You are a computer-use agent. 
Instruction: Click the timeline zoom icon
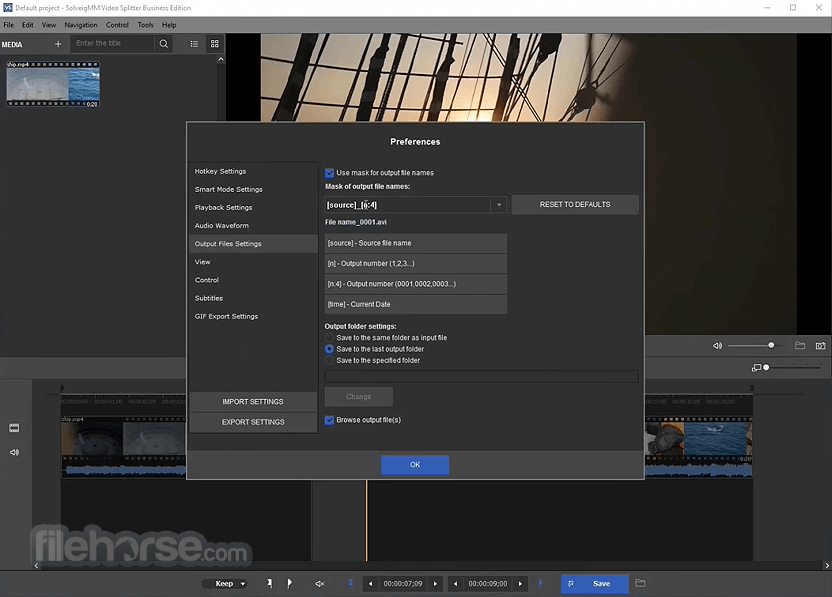coord(757,367)
